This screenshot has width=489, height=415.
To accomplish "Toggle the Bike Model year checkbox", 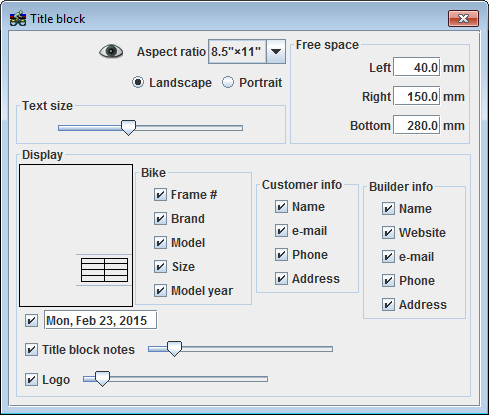I will pos(160,290).
